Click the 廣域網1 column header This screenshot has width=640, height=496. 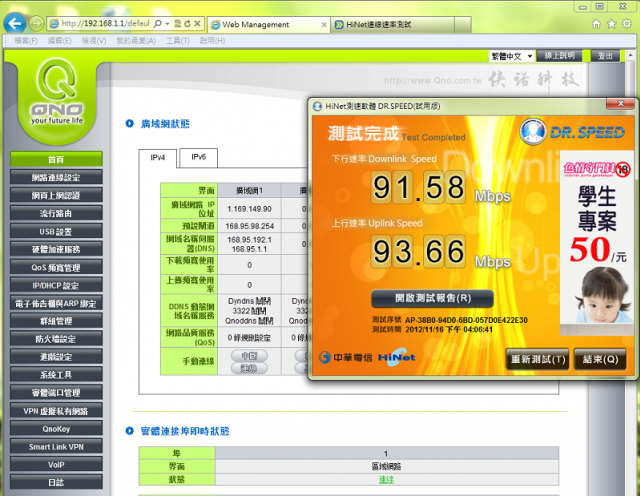pyautogui.click(x=249, y=191)
